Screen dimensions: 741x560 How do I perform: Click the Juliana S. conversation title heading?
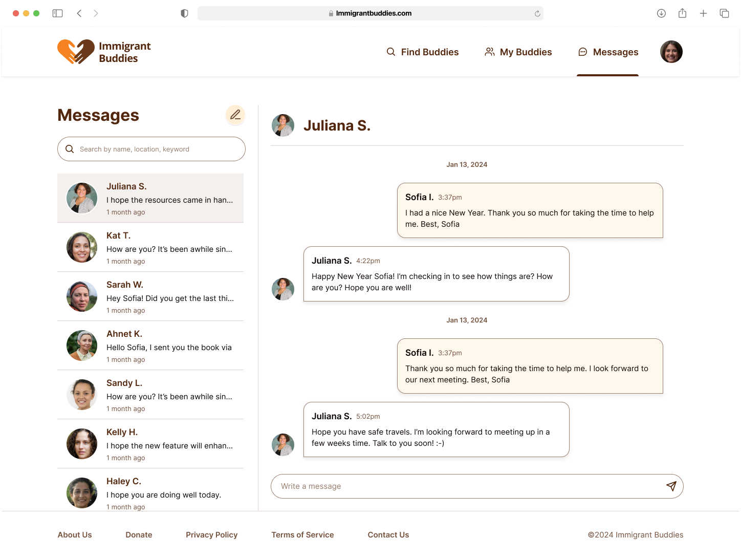[337, 125]
